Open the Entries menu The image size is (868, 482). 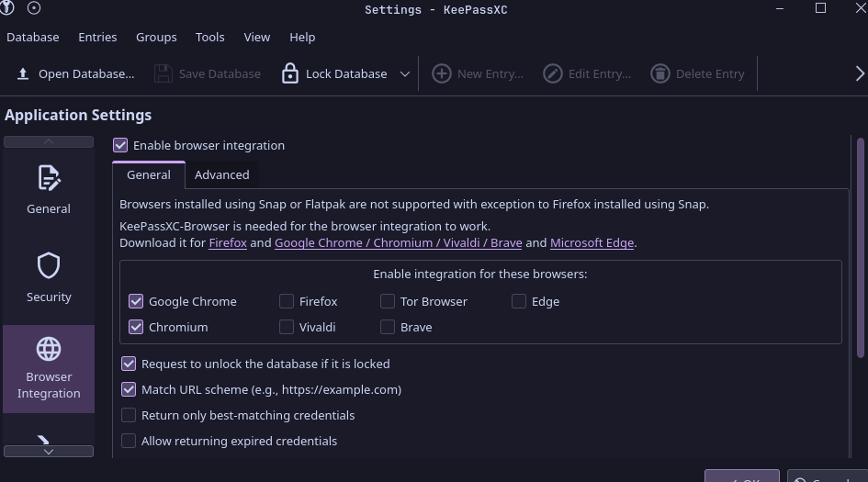(97, 37)
